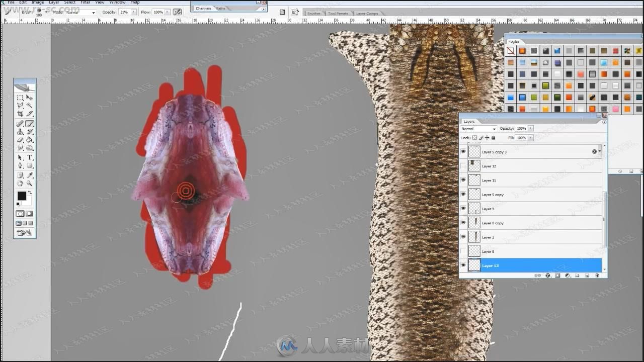Open the Filter menu
Viewport: 644px width, 362px height.
coord(86,2)
